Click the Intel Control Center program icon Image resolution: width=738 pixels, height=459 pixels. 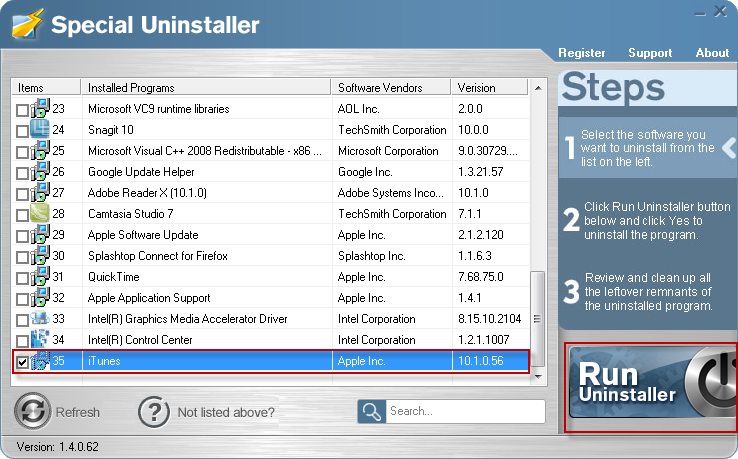pos(40,339)
